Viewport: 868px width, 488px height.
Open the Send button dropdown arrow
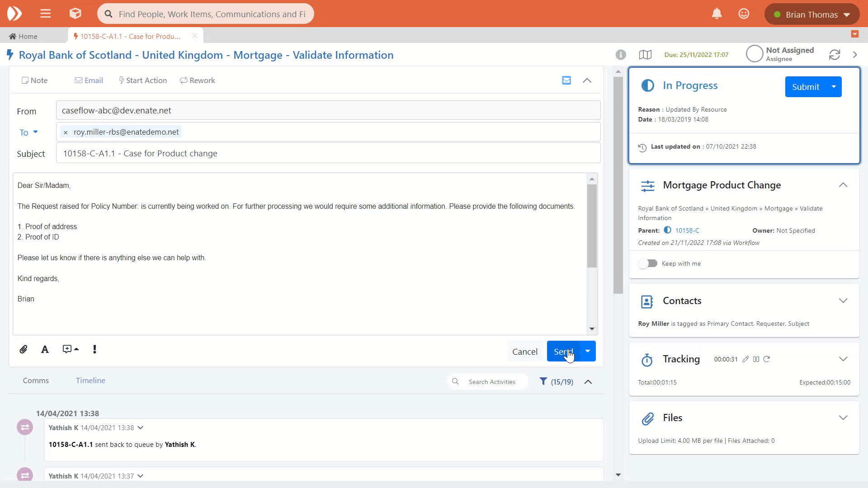[587, 351]
